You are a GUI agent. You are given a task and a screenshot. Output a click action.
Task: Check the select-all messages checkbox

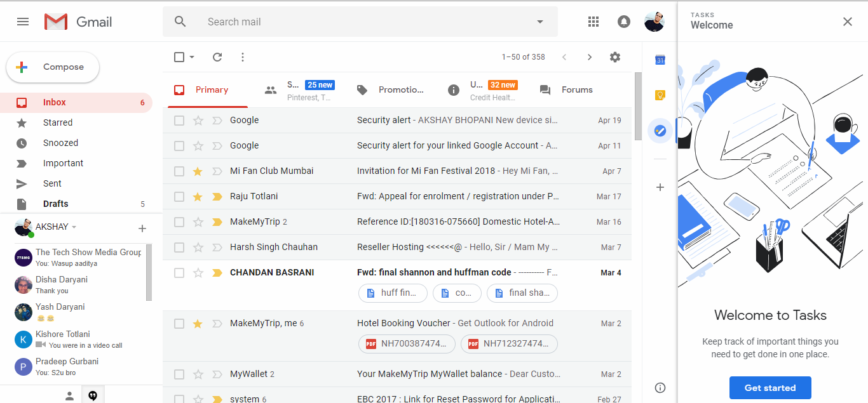179,56
